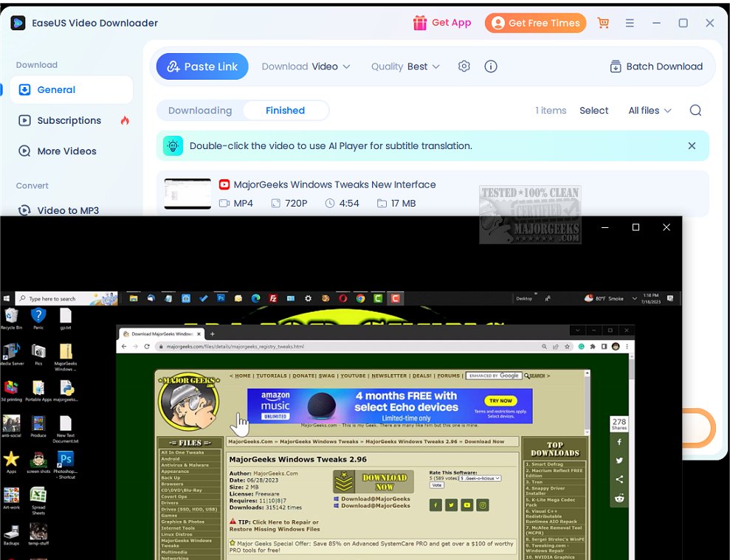Image resolution: width=730 pixels, height=560 pixels.
Task: Open the shopping cart icon
Action: tap(603, 23)
